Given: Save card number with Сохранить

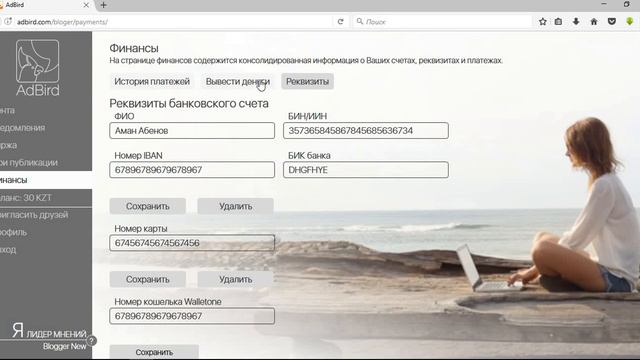Looking at the screenshot, I should pos(147,279).
